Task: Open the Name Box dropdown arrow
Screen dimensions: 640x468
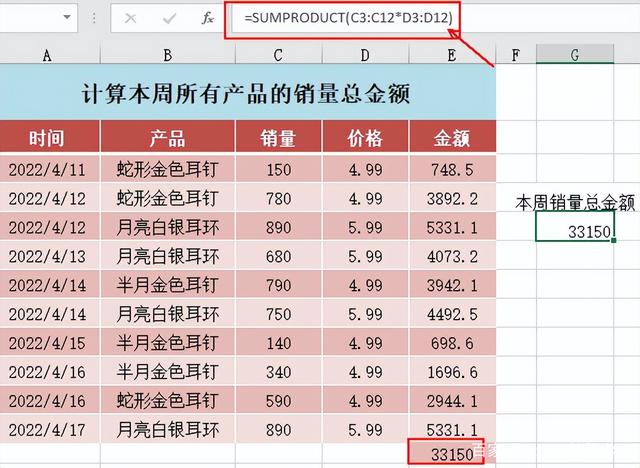Action: 67,17
